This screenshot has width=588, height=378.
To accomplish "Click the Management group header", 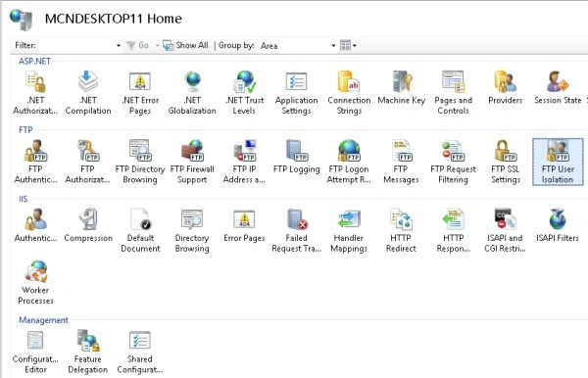I will coord(43,320).
